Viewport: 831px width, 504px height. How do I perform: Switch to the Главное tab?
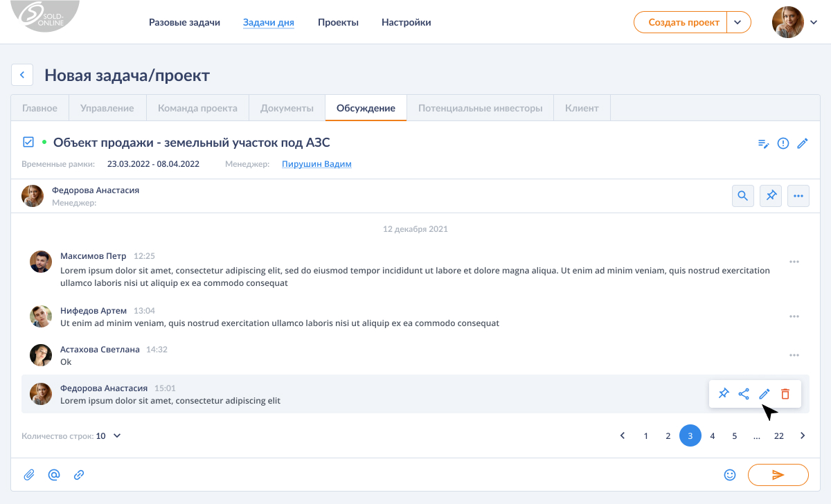coord(40,108)
